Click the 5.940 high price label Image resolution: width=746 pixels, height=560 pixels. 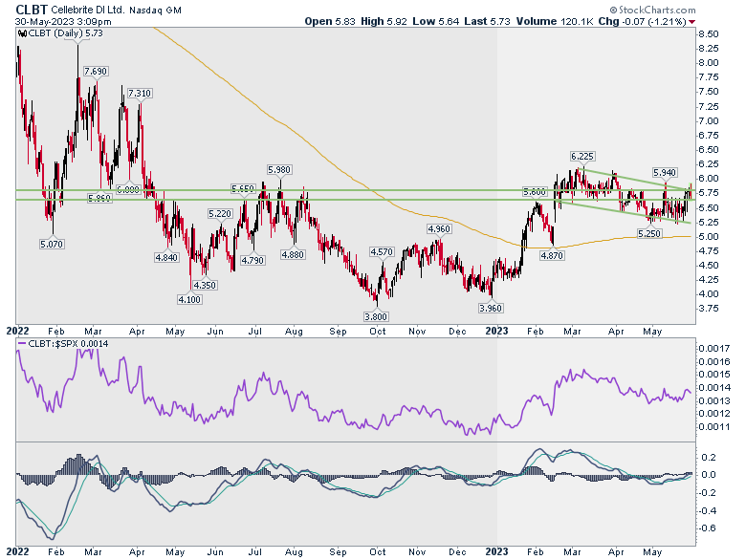click(x=665, y=173)
